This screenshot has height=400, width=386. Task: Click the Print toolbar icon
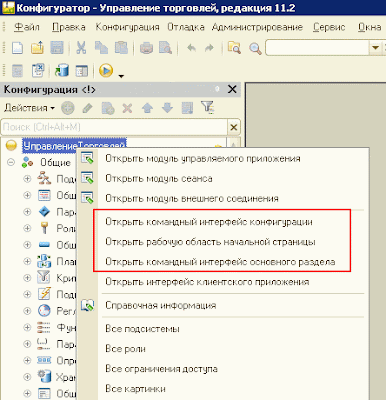tap(146, 48)
